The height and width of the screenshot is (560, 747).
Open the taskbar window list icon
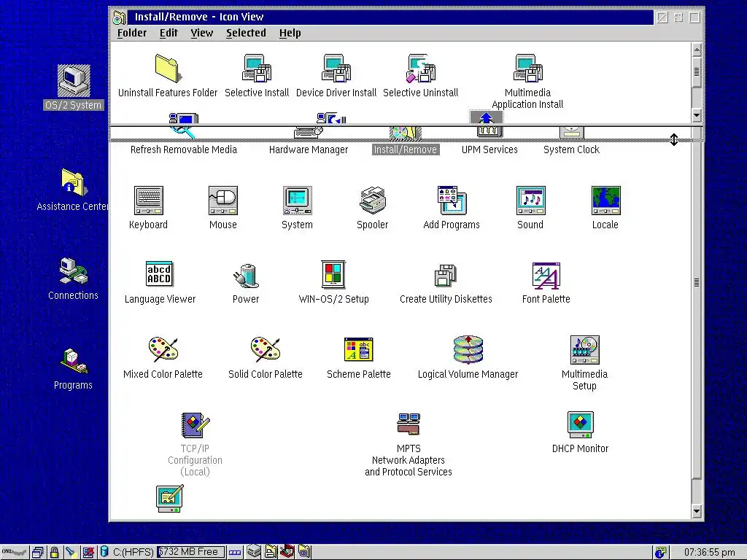point(38,553)
